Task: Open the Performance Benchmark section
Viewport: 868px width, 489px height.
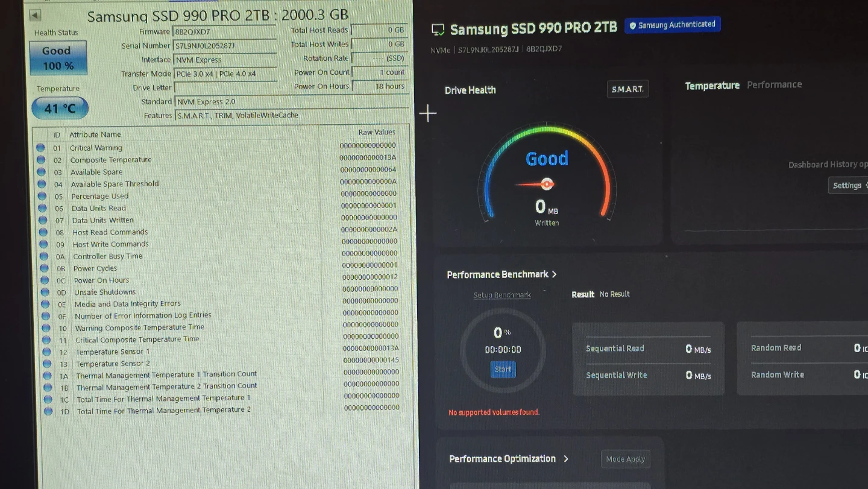Action: [502, 274]
